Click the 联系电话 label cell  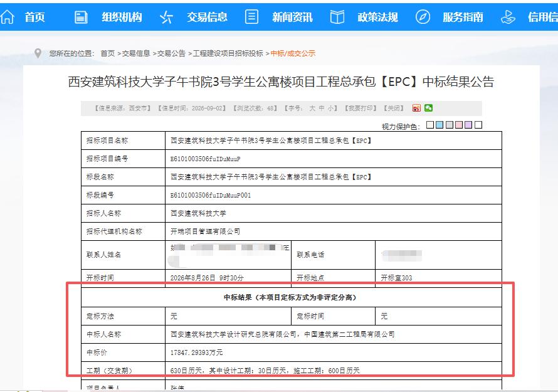tap(333, 255)
